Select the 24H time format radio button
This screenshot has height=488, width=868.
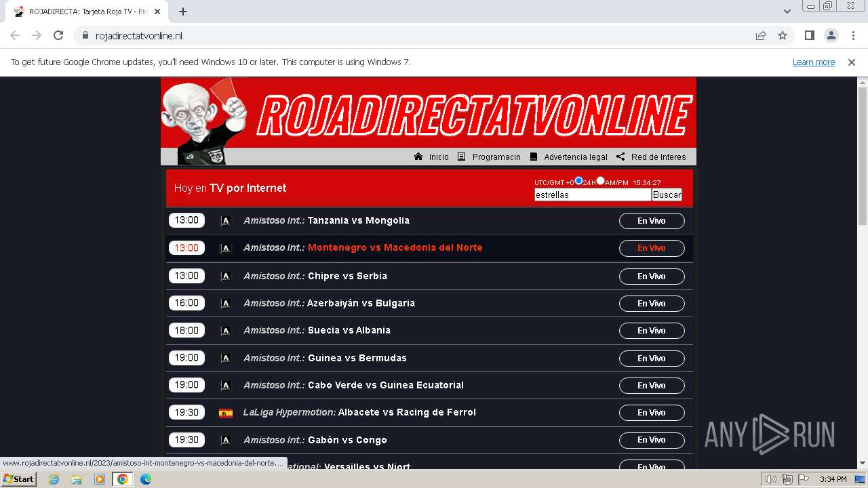click(x=578, y=181)
